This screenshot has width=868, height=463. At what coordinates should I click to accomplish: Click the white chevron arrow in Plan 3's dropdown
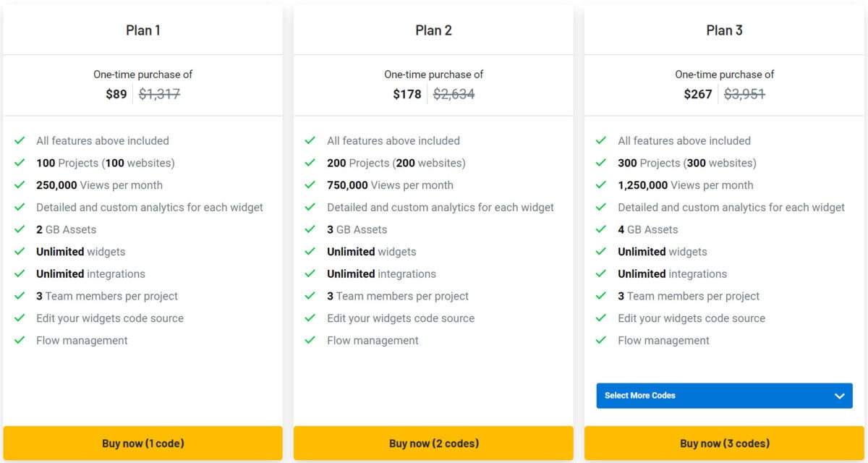pyautogui.click(x=840, y=396)
